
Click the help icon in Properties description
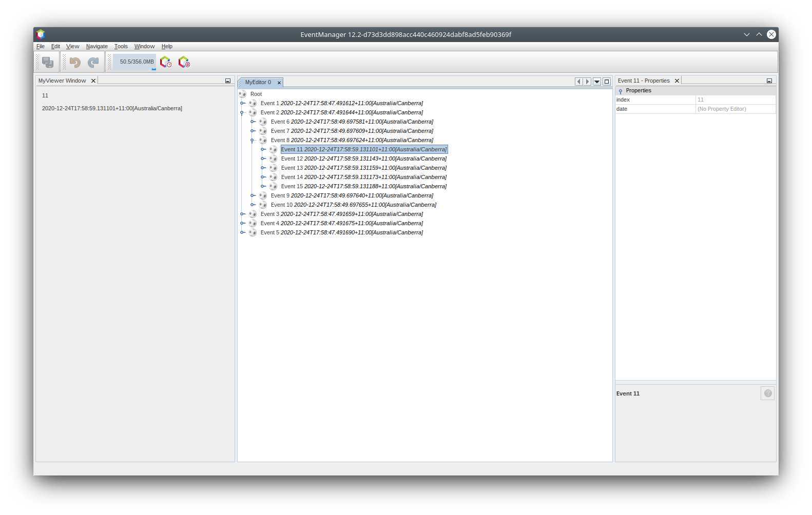tap(767, 393)
